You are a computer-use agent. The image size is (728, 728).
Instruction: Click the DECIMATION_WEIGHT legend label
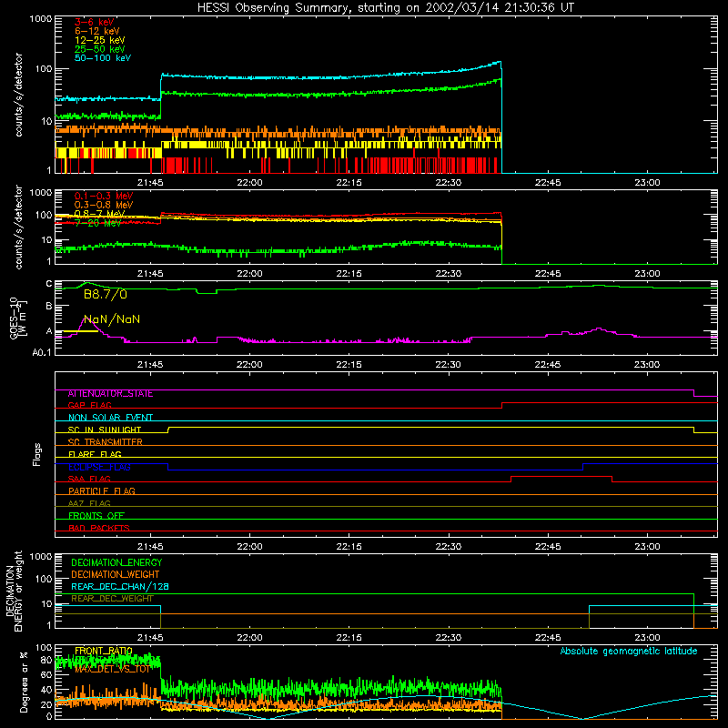click(x=116, y=574)
